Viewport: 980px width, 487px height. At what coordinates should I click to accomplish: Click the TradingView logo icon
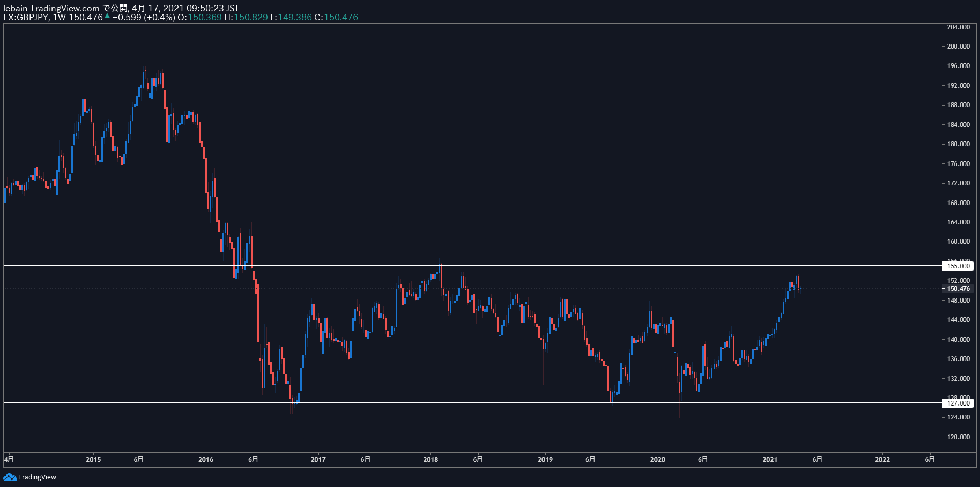tap(10, 477)
